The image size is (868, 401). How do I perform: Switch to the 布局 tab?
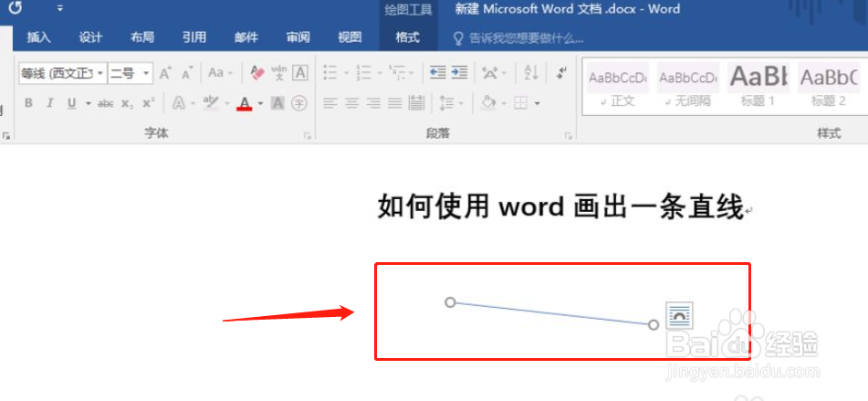142,37
